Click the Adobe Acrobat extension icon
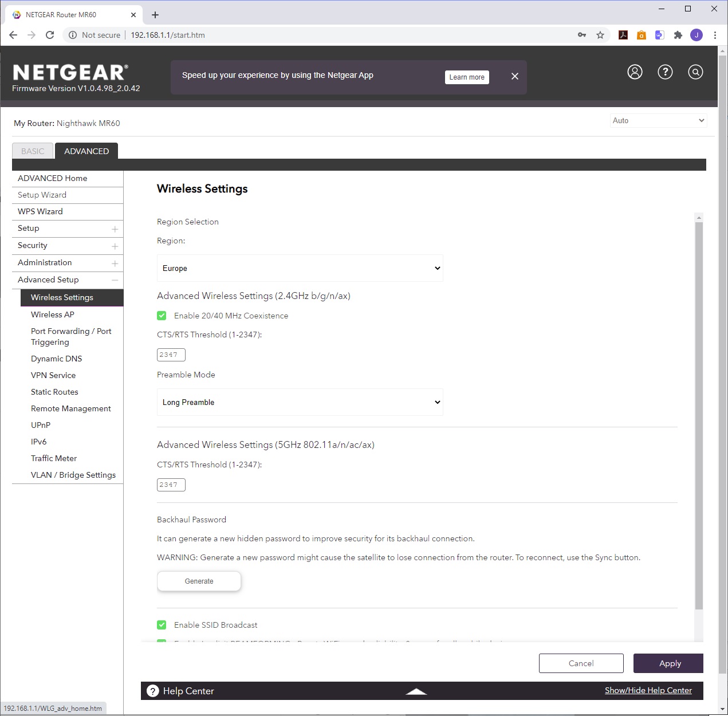 623,35
